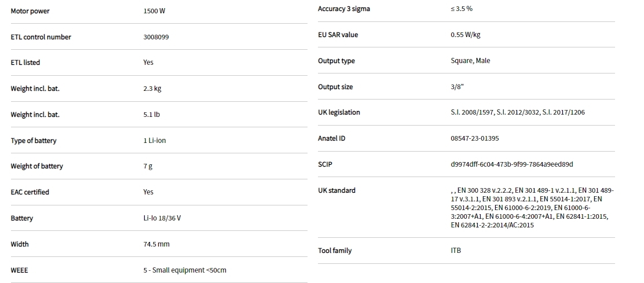Select the UK legislation S.I. values
The image size is (644, 283).
coord(517,112)
